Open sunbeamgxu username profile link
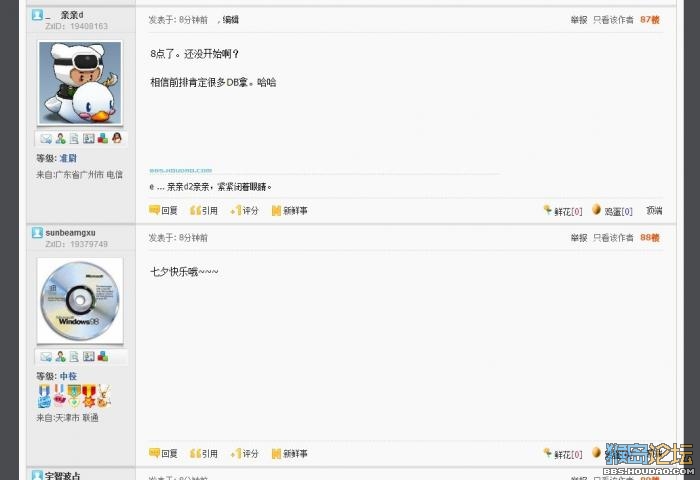This screenshot has height=480, width=700. [71, 233]
